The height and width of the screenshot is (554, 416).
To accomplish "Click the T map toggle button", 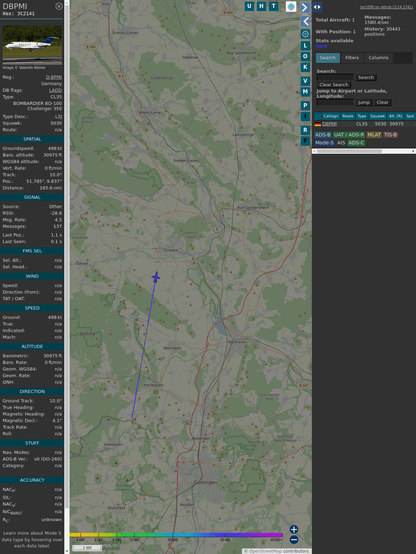I will click(273, 6).
